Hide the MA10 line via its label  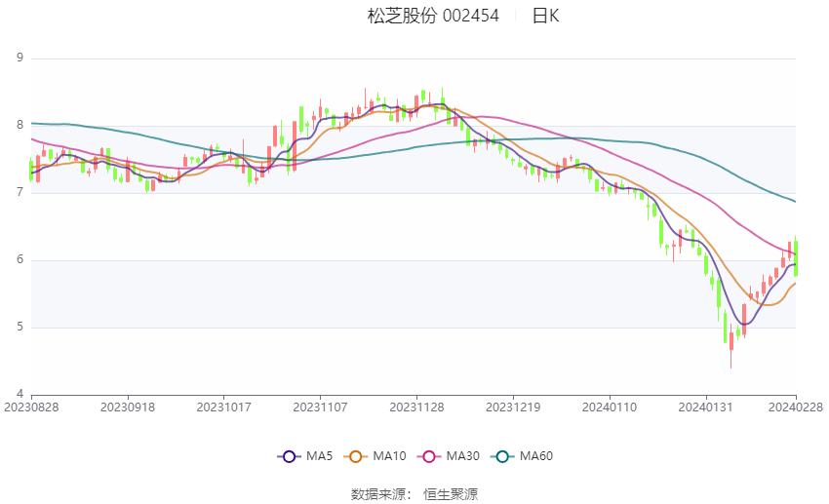point(390,456)
